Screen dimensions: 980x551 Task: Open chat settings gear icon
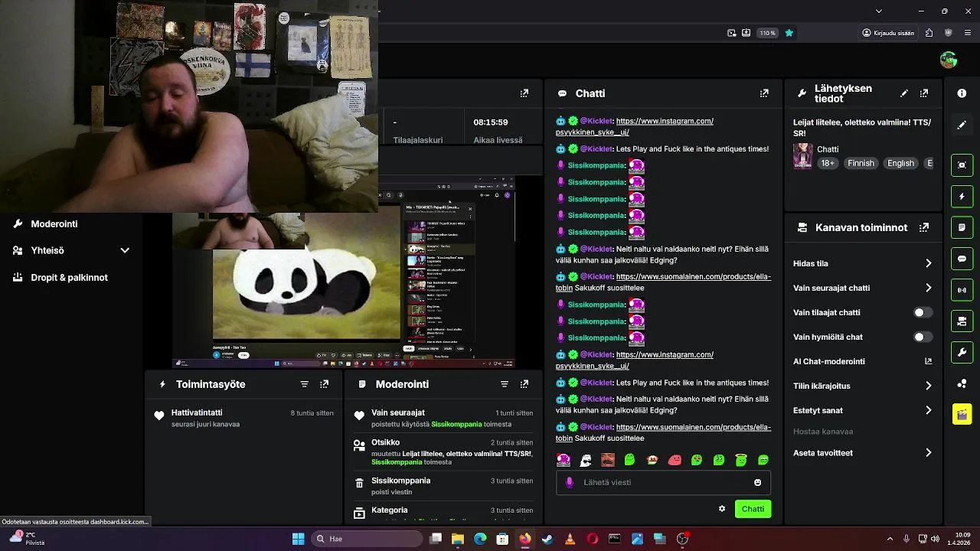pyautogui.click(x=721, y=509)
